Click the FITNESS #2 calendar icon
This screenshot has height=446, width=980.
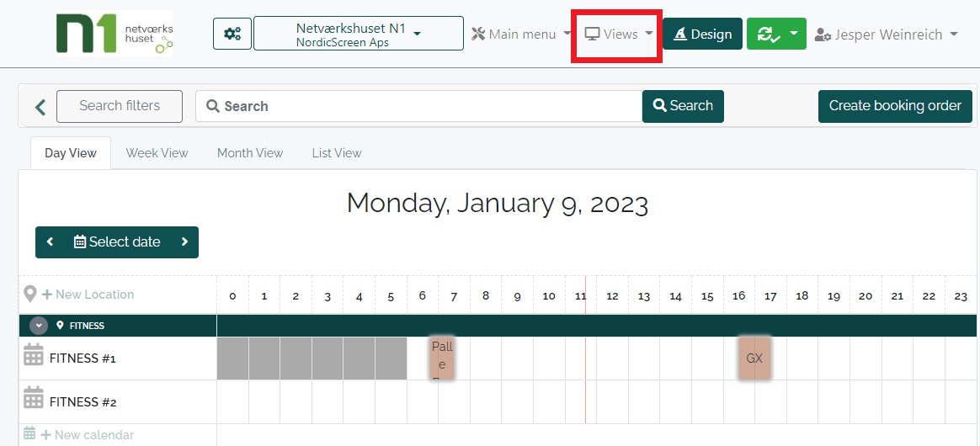(x=34, y=397)
